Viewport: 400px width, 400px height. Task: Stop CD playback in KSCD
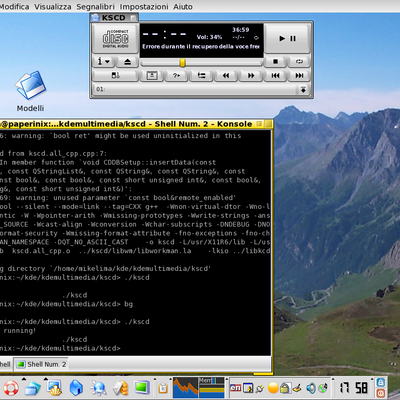pos(275,62)
